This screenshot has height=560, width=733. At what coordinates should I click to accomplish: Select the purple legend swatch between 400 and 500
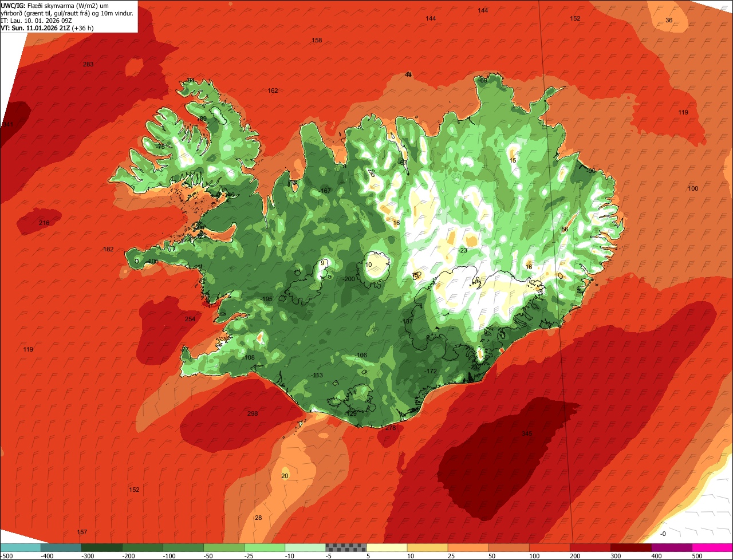671,547
